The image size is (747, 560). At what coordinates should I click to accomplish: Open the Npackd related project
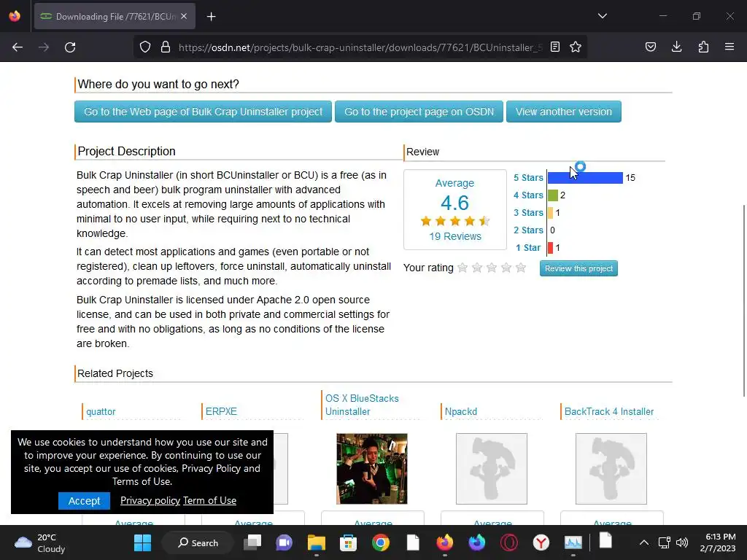click(x=461, y=411)
